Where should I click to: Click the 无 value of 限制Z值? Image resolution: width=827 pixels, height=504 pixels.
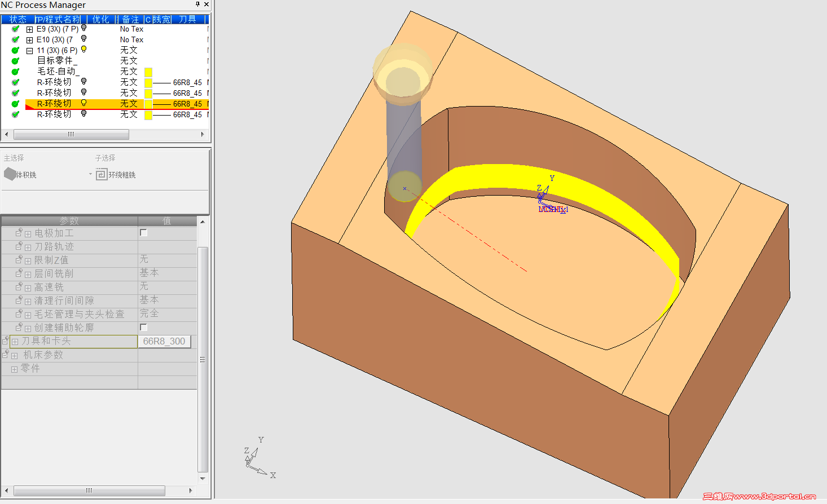(x=144, y=259)
